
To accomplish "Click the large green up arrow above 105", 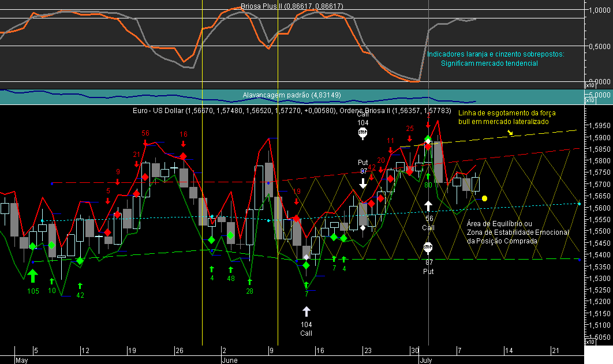I will pyautogui.click(x=33, y=276).
